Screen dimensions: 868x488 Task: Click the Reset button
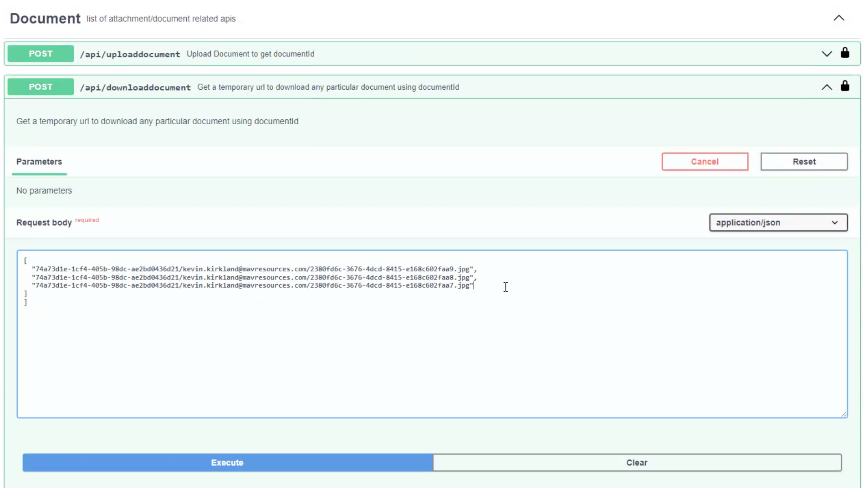coord(804,162)
